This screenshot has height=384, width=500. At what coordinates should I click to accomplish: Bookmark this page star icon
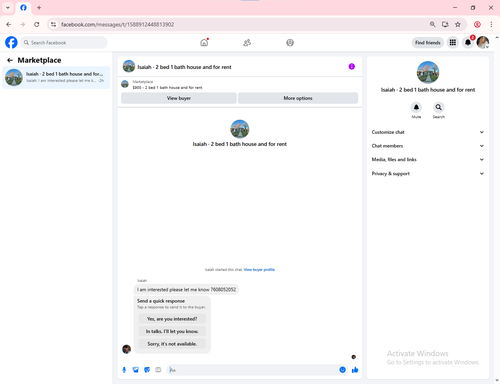458,24
